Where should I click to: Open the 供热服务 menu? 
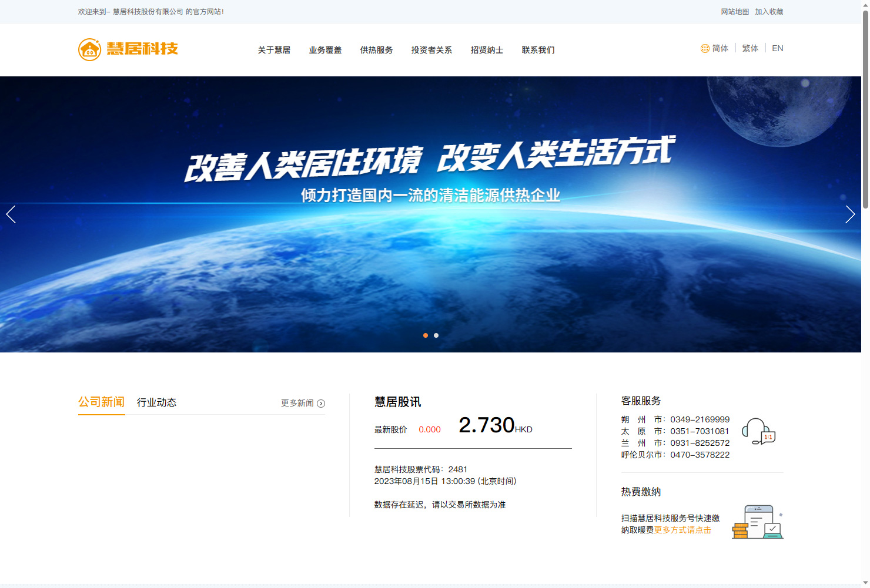click(x=376, y=50)
